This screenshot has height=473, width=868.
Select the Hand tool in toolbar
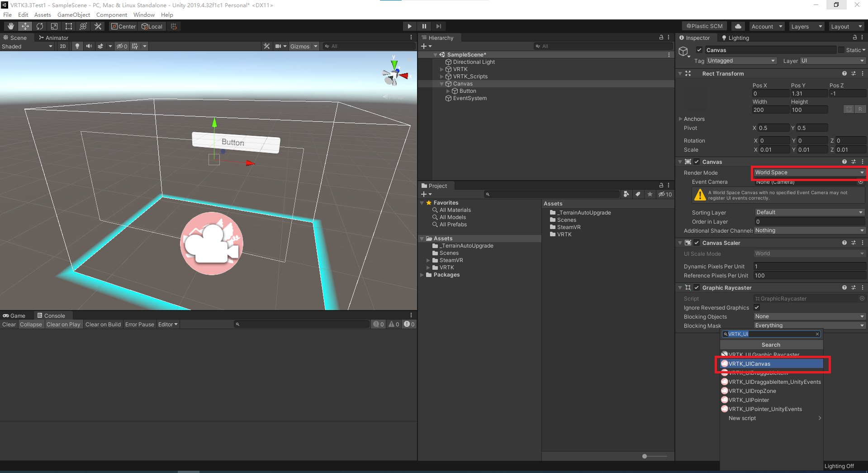point(11,26)
